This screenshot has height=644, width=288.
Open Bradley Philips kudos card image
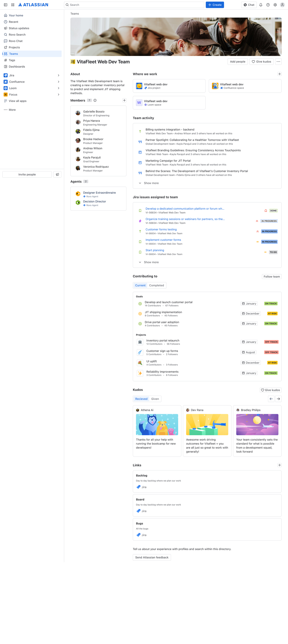[257, 424]
